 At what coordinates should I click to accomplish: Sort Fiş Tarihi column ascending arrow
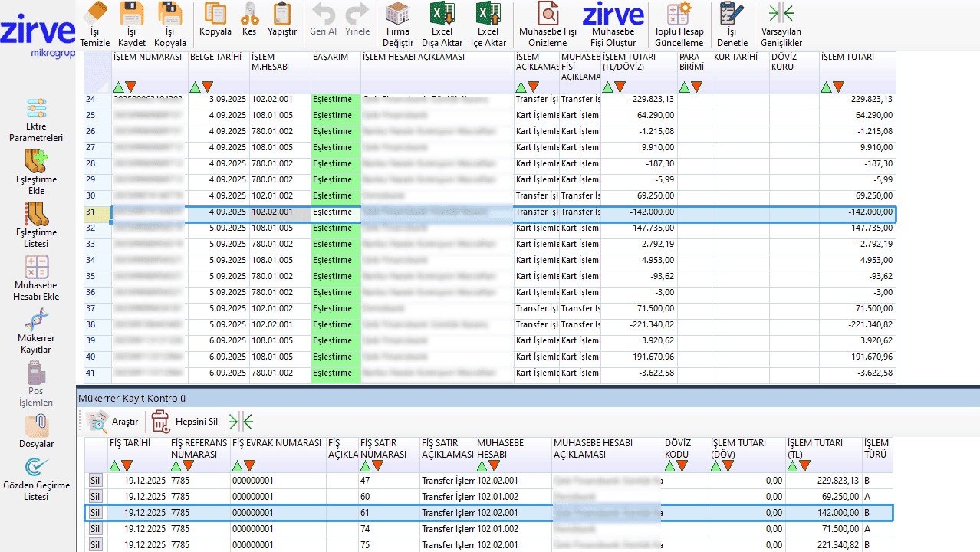115,465
